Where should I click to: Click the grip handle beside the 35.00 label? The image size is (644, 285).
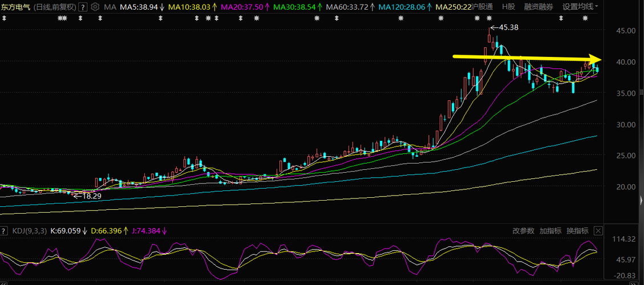pos(642,92)
